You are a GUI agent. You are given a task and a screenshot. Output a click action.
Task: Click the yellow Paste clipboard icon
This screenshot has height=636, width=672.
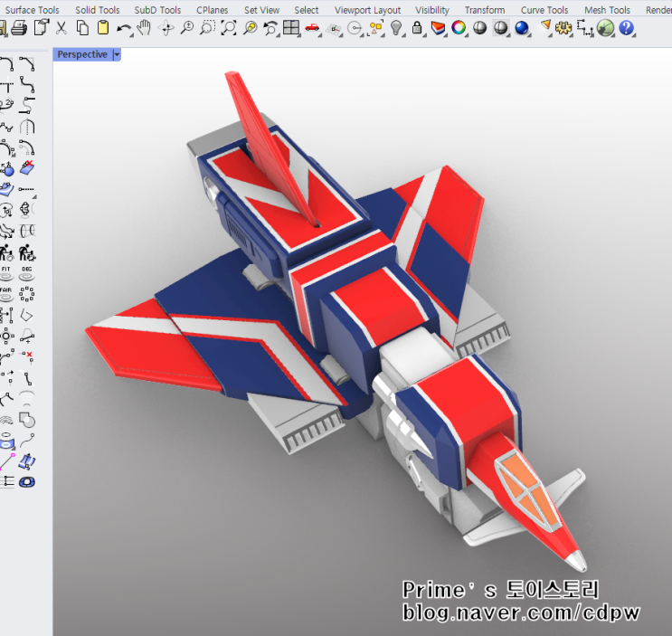[x=103, y=29]
